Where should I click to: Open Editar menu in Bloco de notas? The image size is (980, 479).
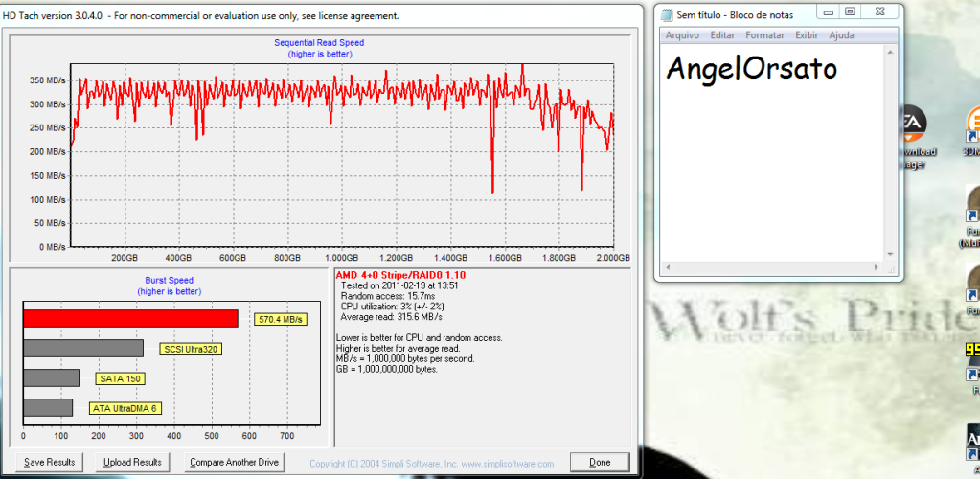click(722, 35)
